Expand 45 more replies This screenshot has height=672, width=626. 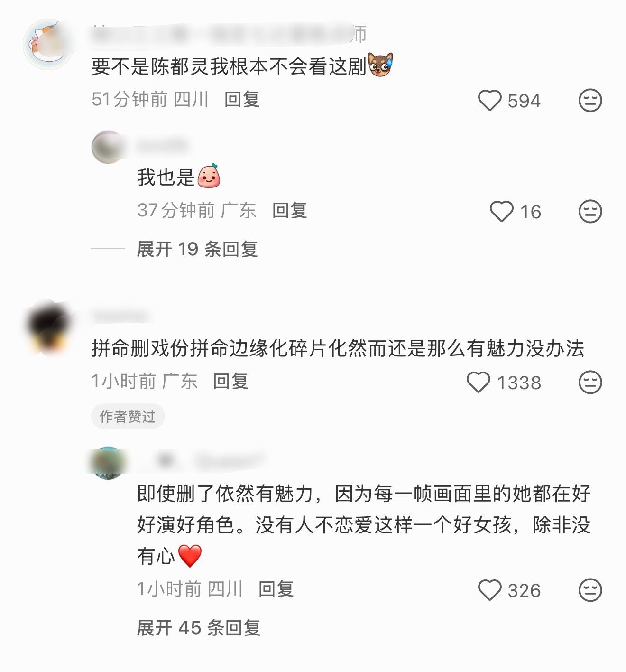(x=198, y=628)
